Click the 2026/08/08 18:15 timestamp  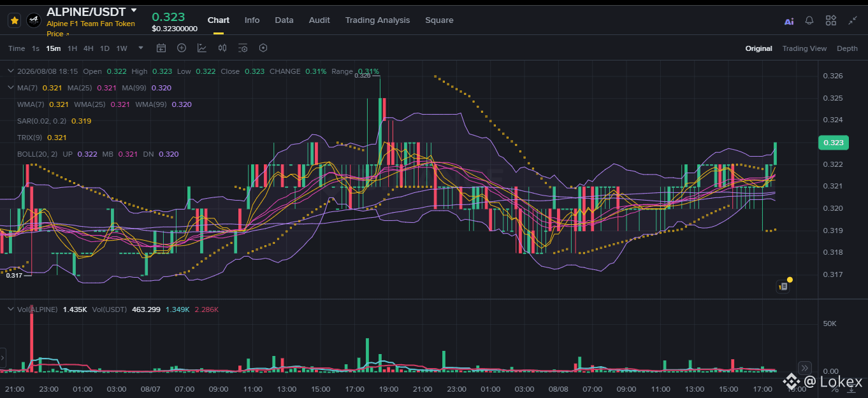pos(47,71)
